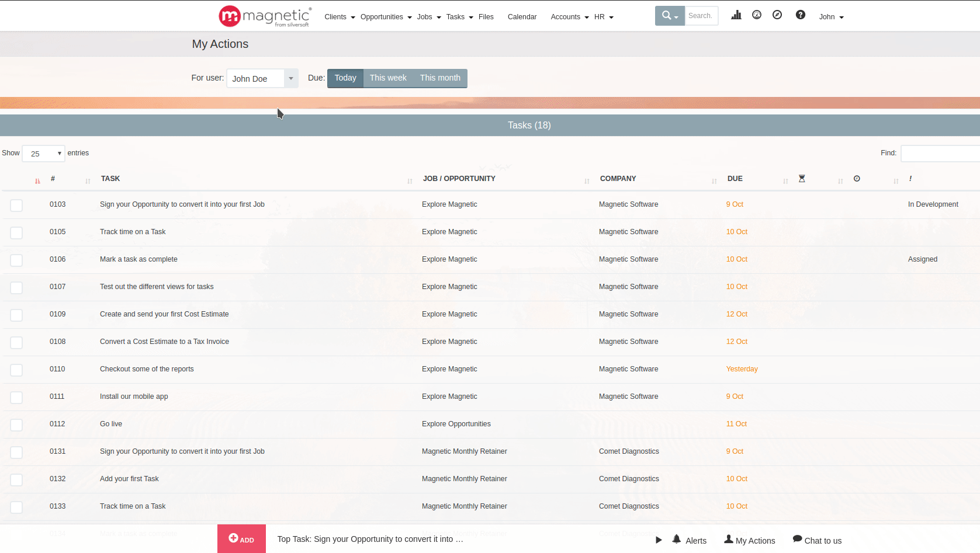This screenshot has width=980, height=553.
Task: Tick checkbox for task 0107
Action: [16, 288]
